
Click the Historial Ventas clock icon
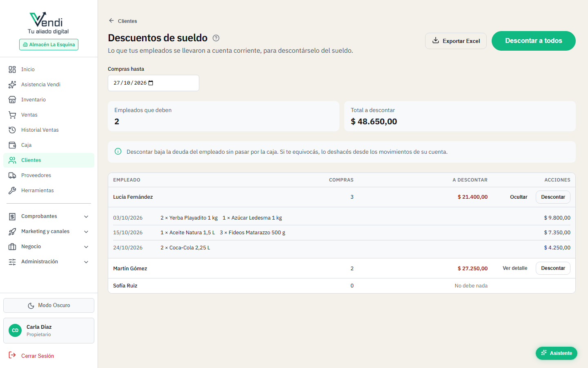[x=12, y=130]
